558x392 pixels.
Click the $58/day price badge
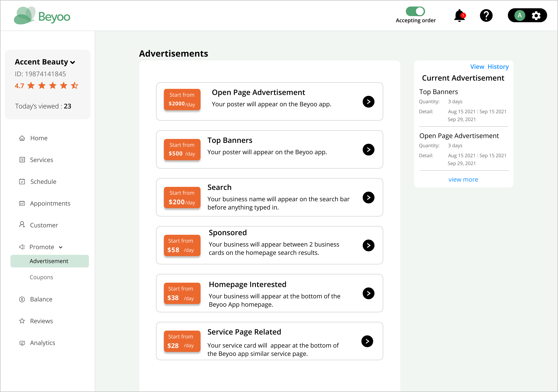point(182,245)
